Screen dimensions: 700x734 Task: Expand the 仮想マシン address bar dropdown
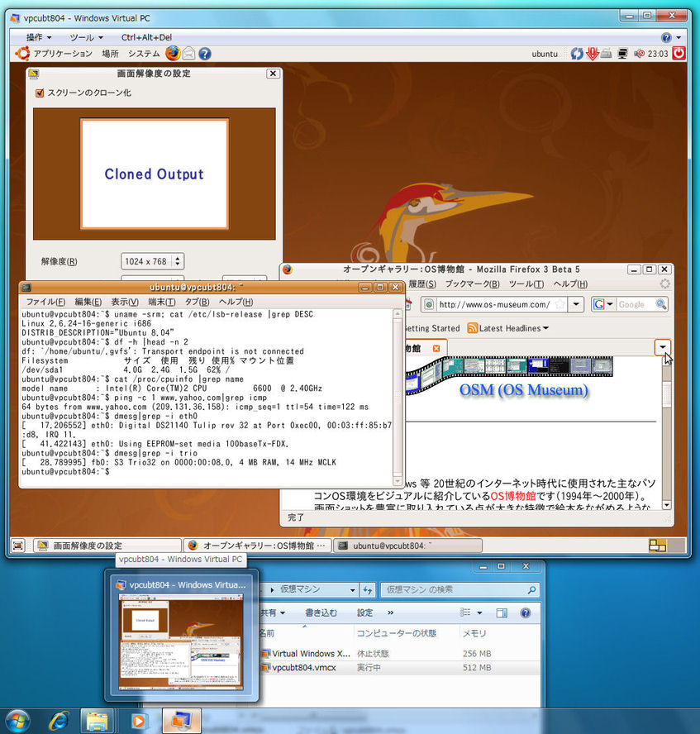(x=353, y=590)
